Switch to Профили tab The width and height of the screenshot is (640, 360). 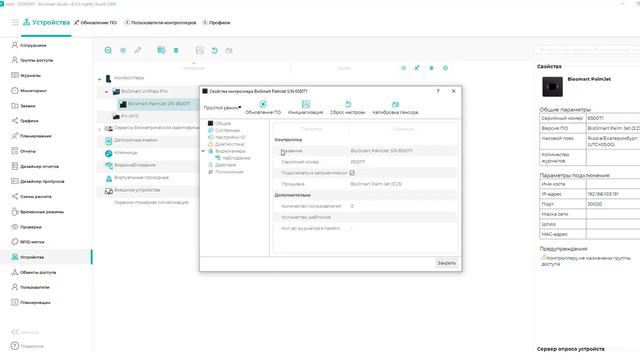click(x=216, y=22)
